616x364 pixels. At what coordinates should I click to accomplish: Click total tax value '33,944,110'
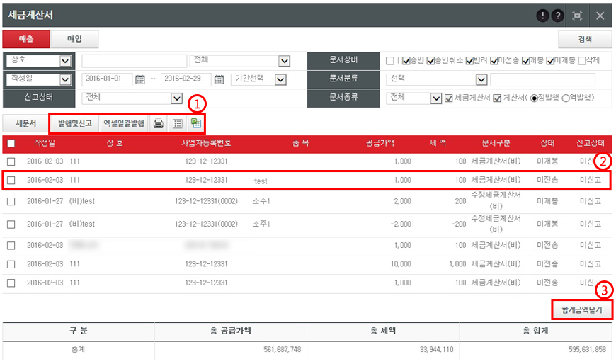[436, 349]
